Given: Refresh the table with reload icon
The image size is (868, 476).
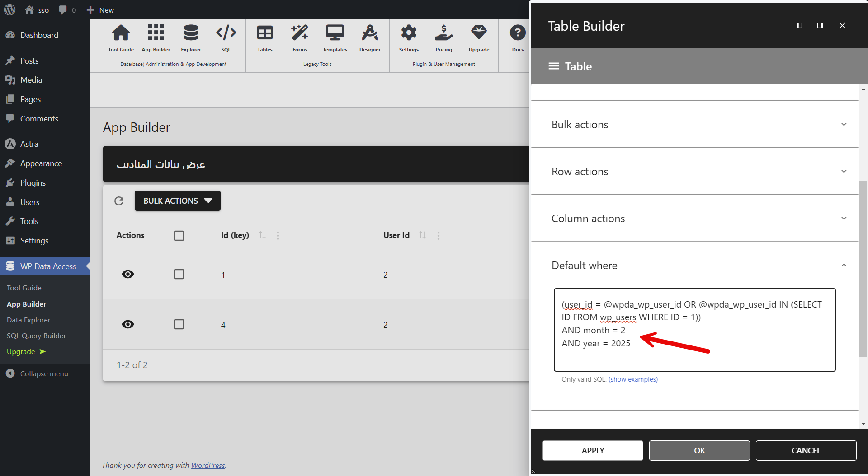Looking at the screenshot, I should (x=119, y=201).
